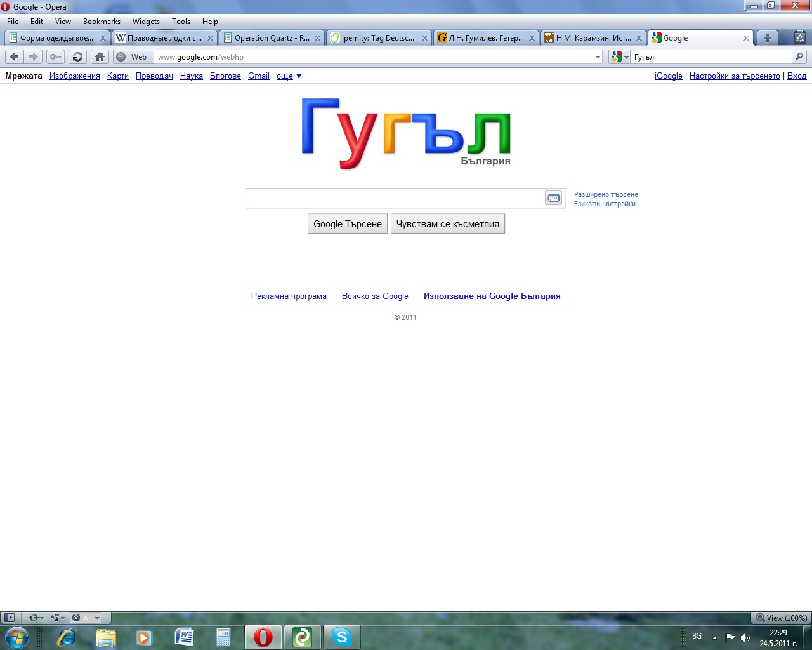Open the Help menu
The height and width of the screenshot is (650, 812).
coord(210,22)
